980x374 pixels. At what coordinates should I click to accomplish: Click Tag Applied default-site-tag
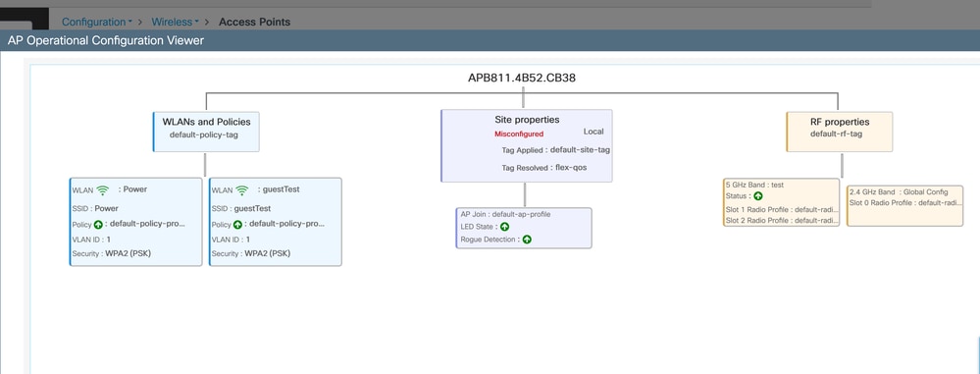click(555, 150)
